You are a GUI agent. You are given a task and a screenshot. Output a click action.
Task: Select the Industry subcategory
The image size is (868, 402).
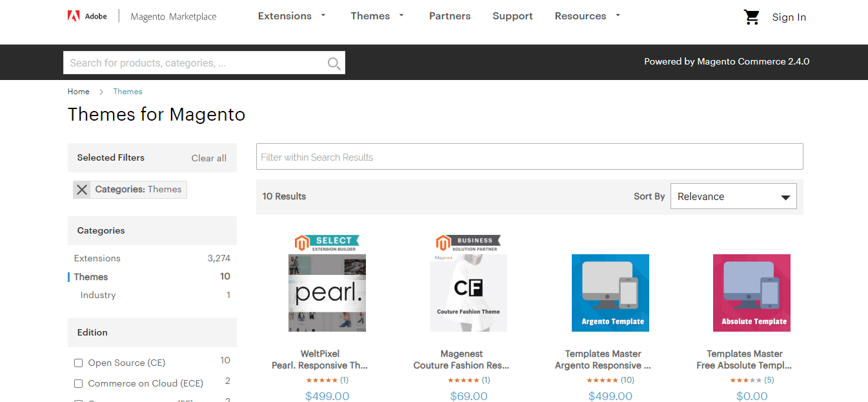click(98, 295)
